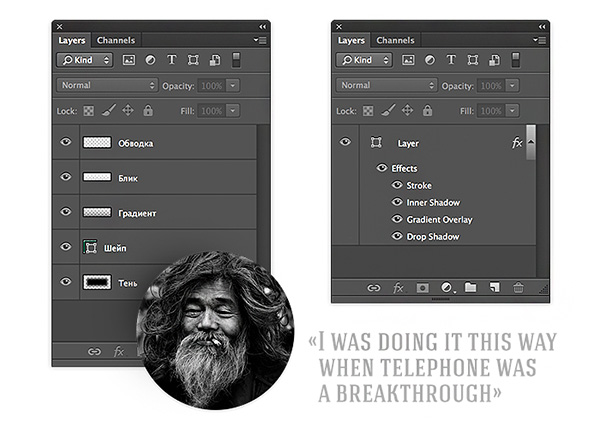Hide the Drop Shadow effect
This screenshot has height=429, width=600.
click(x=397, y=236)
